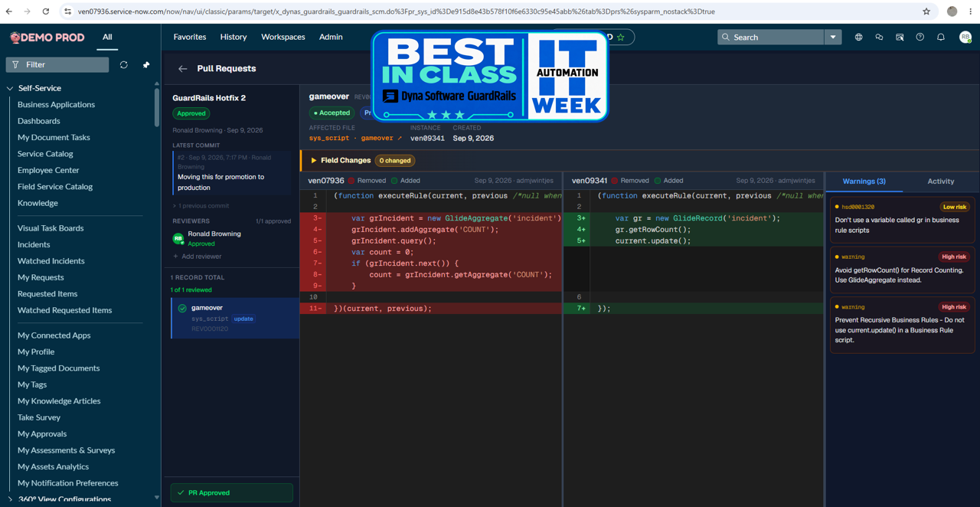
Task: Click the plus icon beside Add reviewer
Action: (x=175, y=257)
